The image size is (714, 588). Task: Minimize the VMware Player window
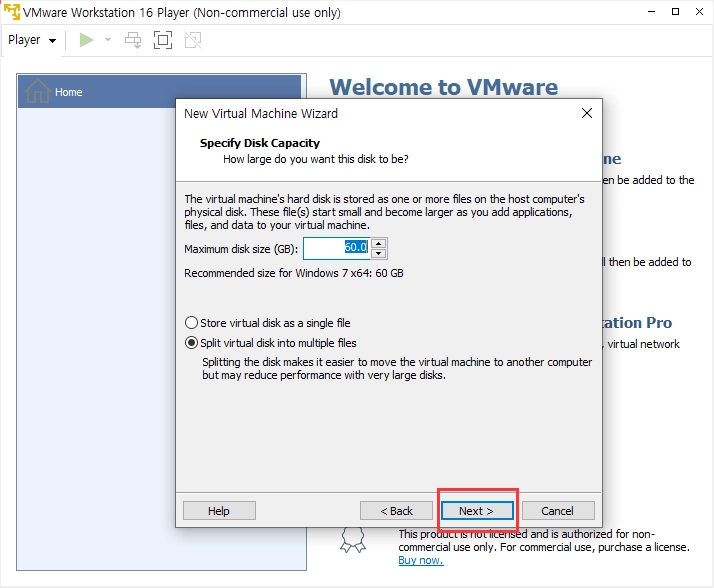tap(652, 11)
